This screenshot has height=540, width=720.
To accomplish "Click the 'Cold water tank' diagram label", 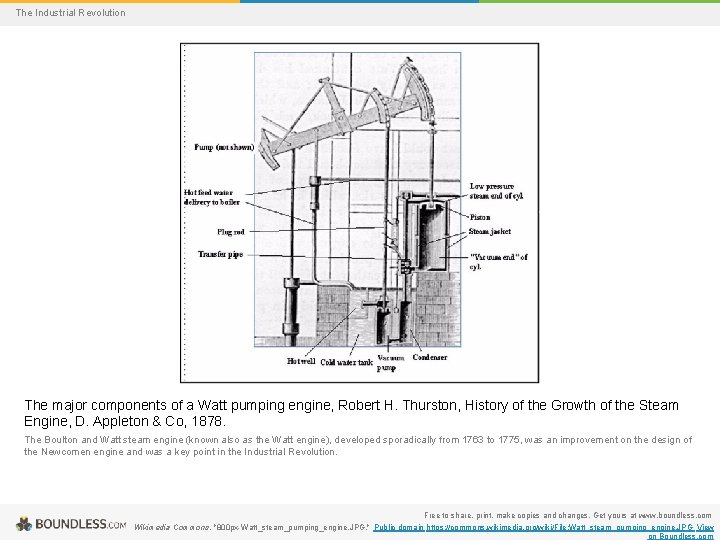I will [346, 362].
